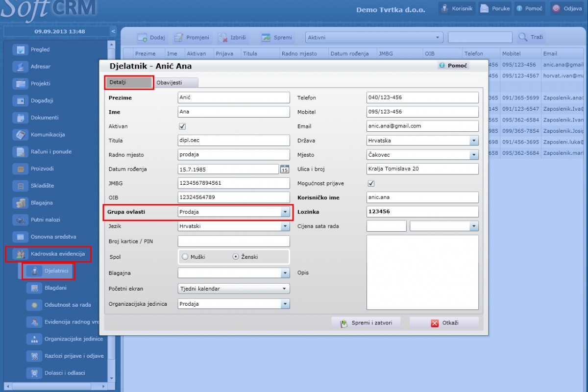Click the Spremi toolbar button

pos(277,37)
